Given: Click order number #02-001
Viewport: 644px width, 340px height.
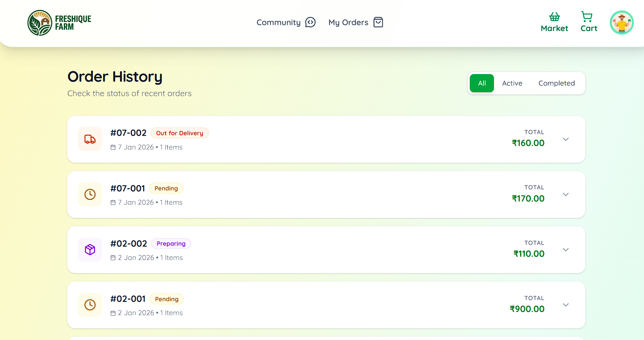Looking at the screenshot, I should pos(128,299).
